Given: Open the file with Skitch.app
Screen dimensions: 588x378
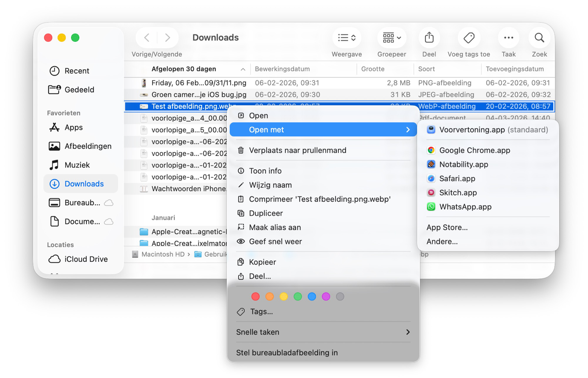Looking at the screenshot, I should click(x=458, y=193).
